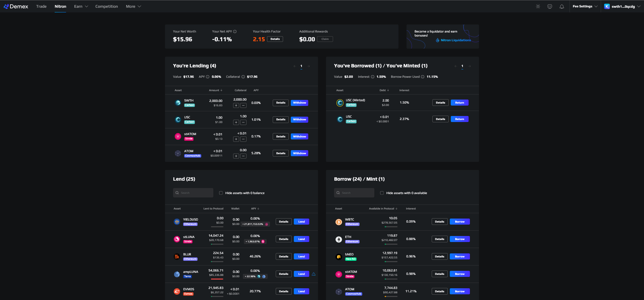Open the Competition page
This screenshot has width=644, height=300.
(x=107, y=6)
